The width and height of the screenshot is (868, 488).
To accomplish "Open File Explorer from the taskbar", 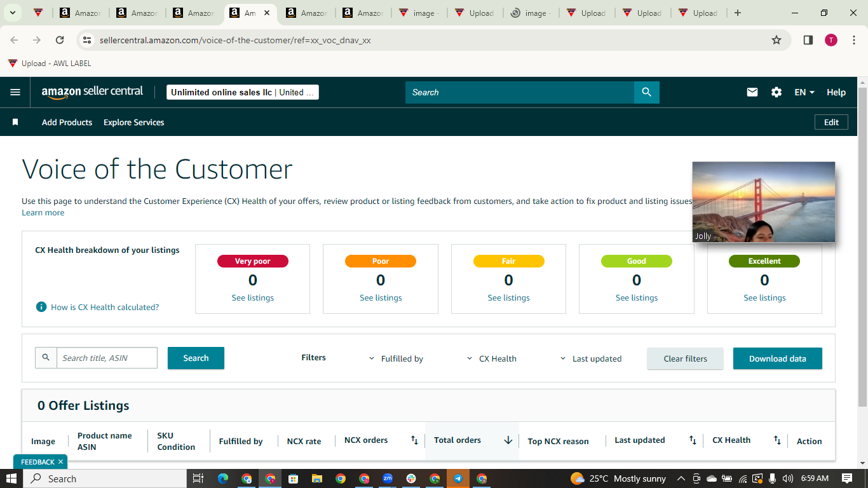I will tap(317, 478).
